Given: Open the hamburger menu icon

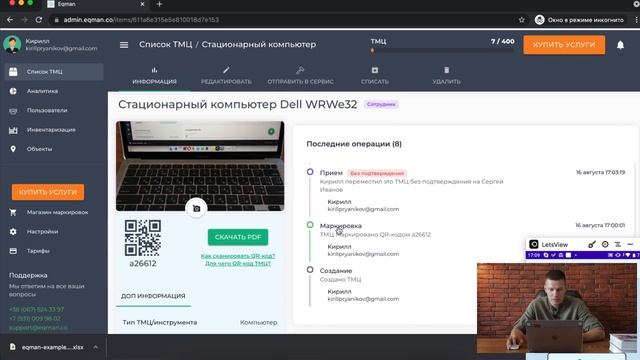Looking at the screenshot, I should pos(124,45).
